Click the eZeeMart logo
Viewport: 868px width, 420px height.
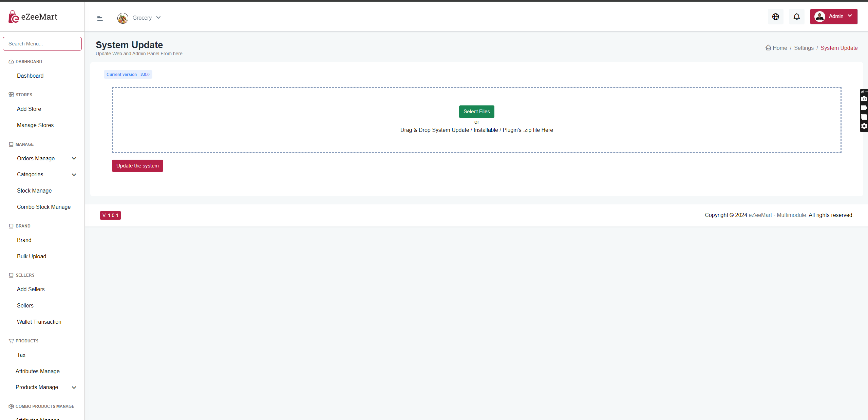coord(33,17)
